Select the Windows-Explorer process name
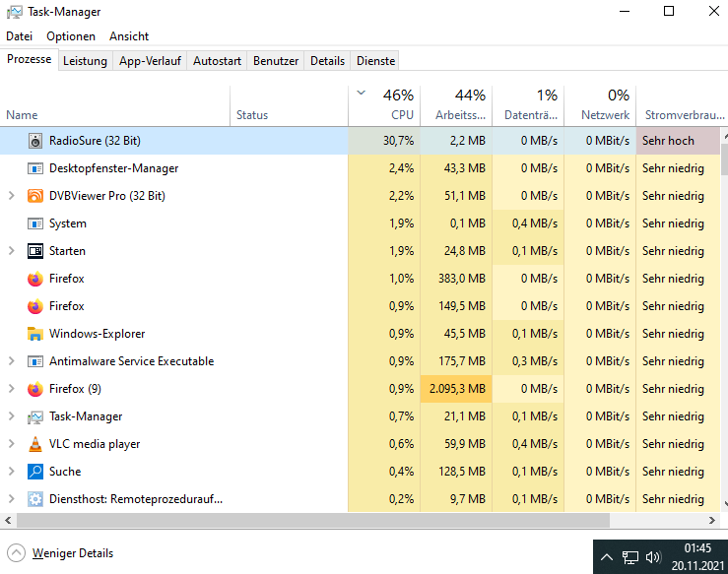Image resolution: width=728 pixels, height=574 pixels. point(98,334)
